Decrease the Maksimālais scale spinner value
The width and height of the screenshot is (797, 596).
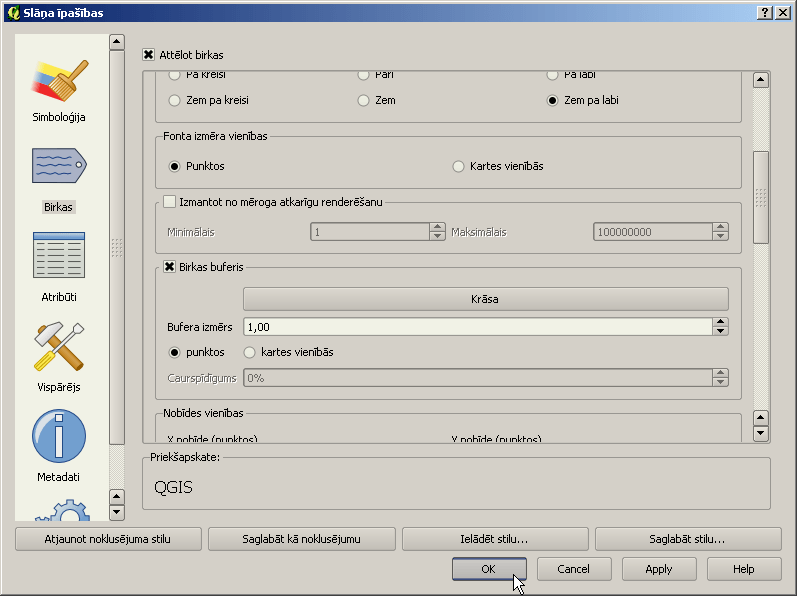720,236
